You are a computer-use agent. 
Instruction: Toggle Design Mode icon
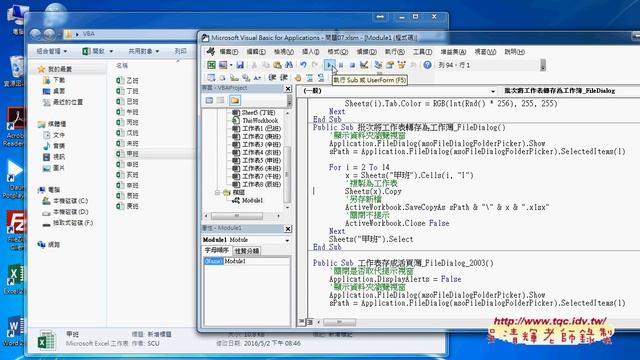point(364,65)
